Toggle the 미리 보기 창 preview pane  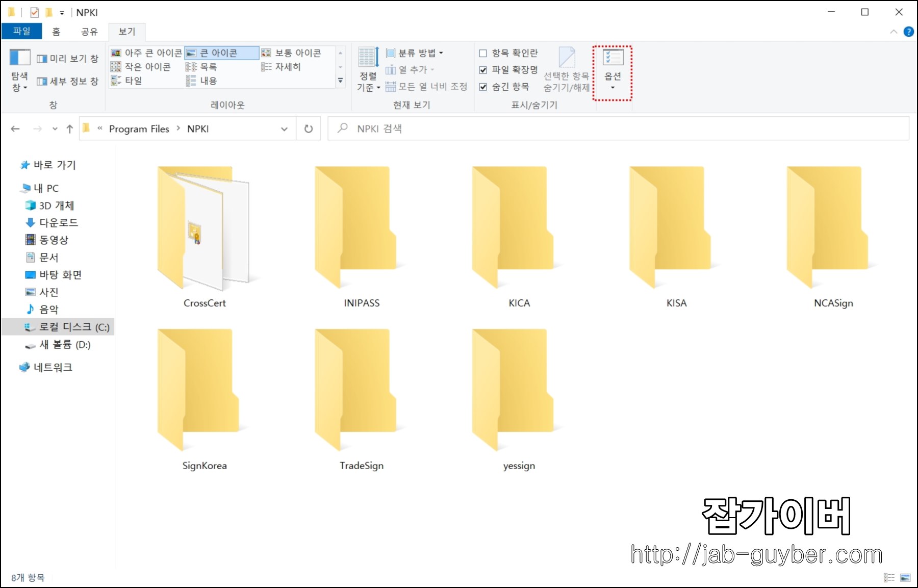(67, 59)
